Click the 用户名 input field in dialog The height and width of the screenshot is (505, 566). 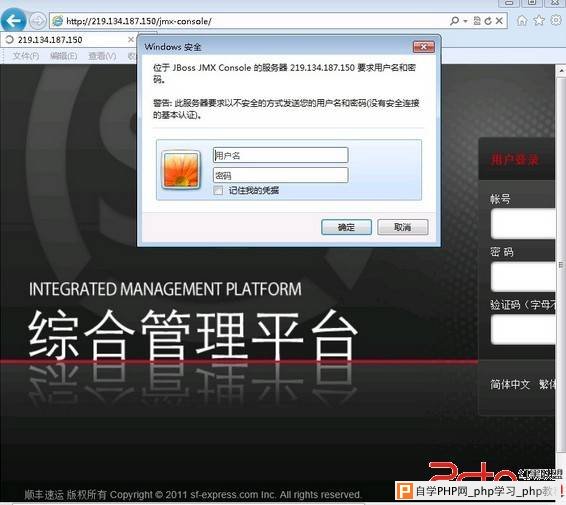click(280, 155)
